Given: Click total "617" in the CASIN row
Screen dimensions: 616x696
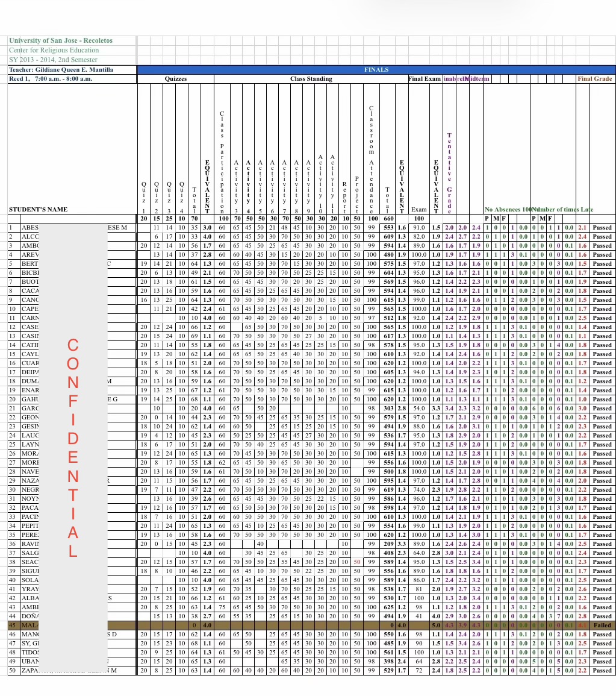Looking at the screenshot, I should pos(388,336).
